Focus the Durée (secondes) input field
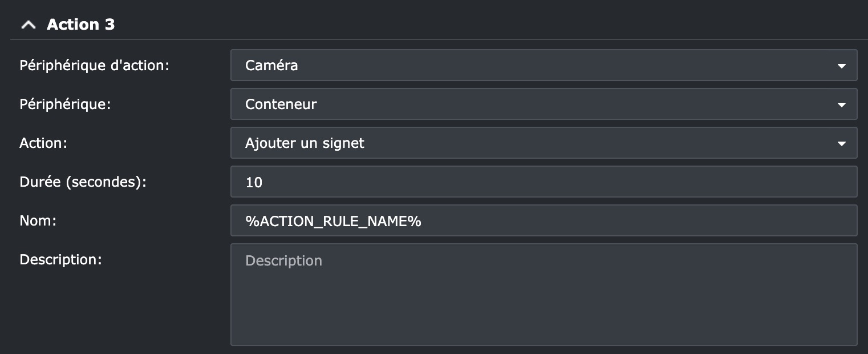The height and width of the screenshot is (354, 868). (543, 182)
